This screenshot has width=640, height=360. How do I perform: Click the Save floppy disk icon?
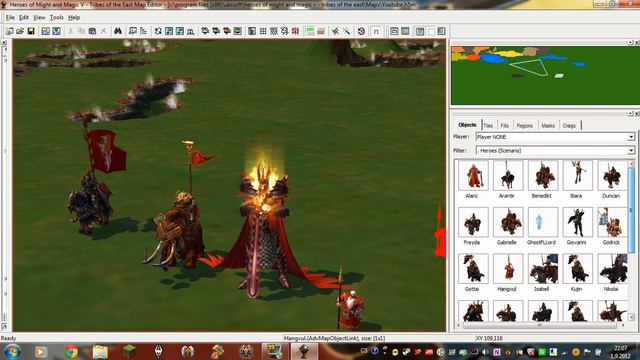pos(31,31)
